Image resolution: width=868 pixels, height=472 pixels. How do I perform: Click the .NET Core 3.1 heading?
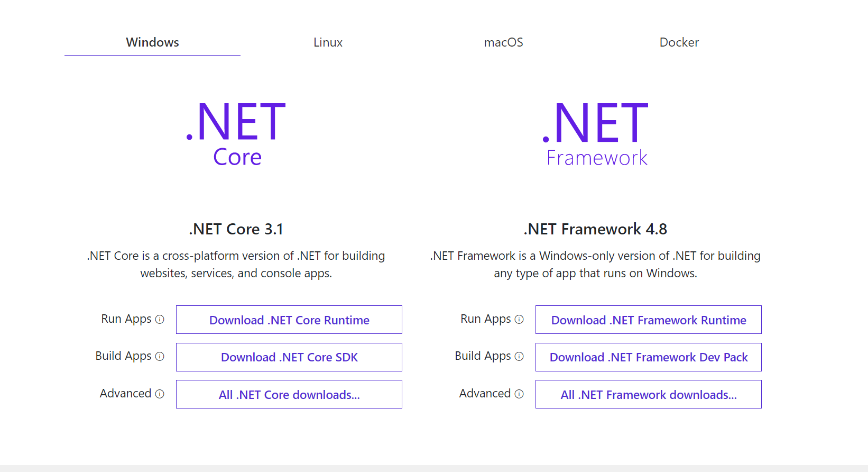point(236,229)
